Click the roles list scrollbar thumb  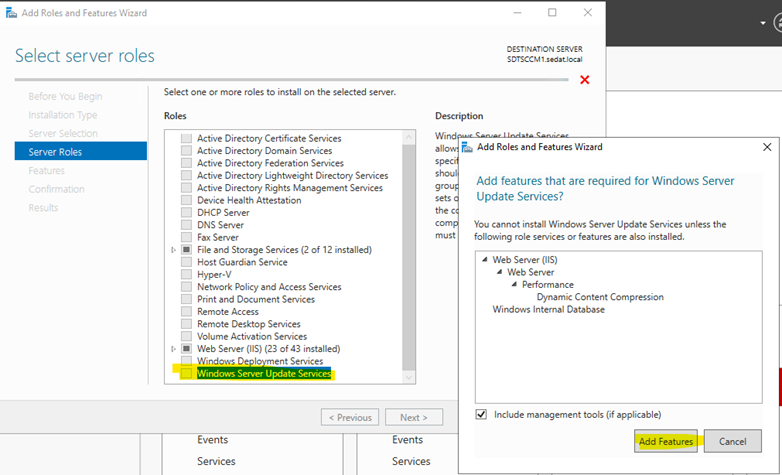click(x=409, y=257)
